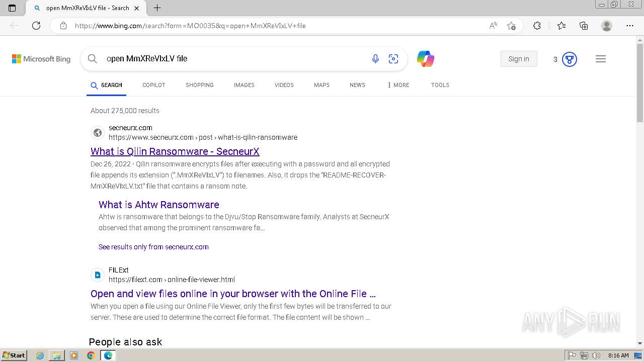Open Read aloud in the address bar
Image resolution: width=644 pixels, height=362 pixels.
coord(493,26)
